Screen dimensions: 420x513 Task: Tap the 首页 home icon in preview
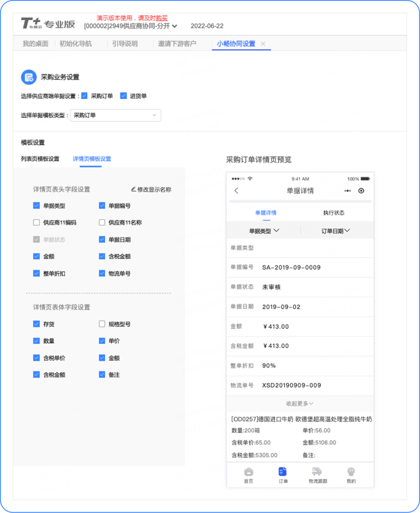pos(248,472)
